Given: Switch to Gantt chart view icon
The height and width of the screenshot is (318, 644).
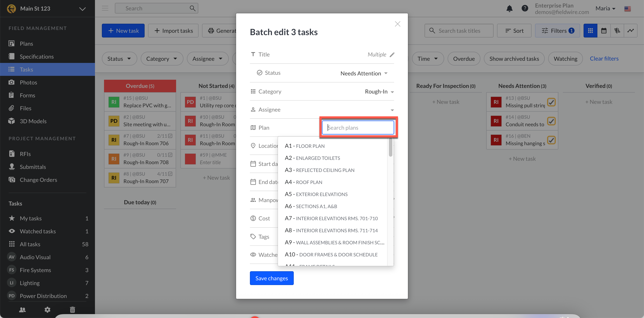Looking at the screenshot, I should 617,31.
